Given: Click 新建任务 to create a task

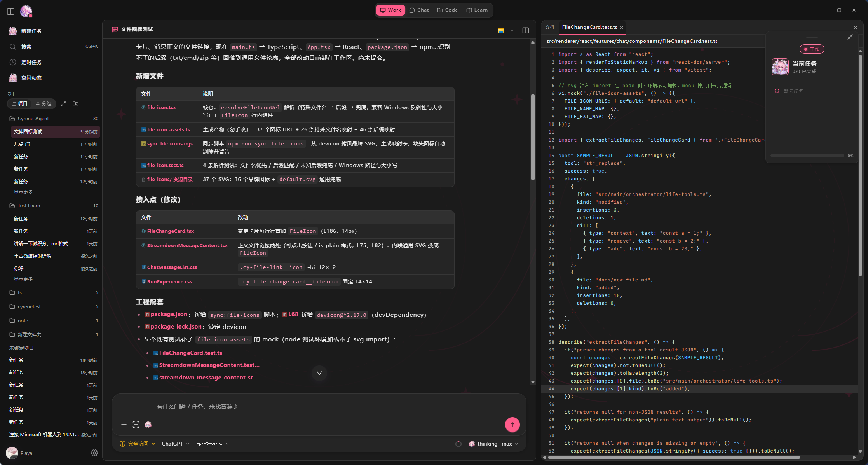Looking at the screenshot, I should click(31, 31).
